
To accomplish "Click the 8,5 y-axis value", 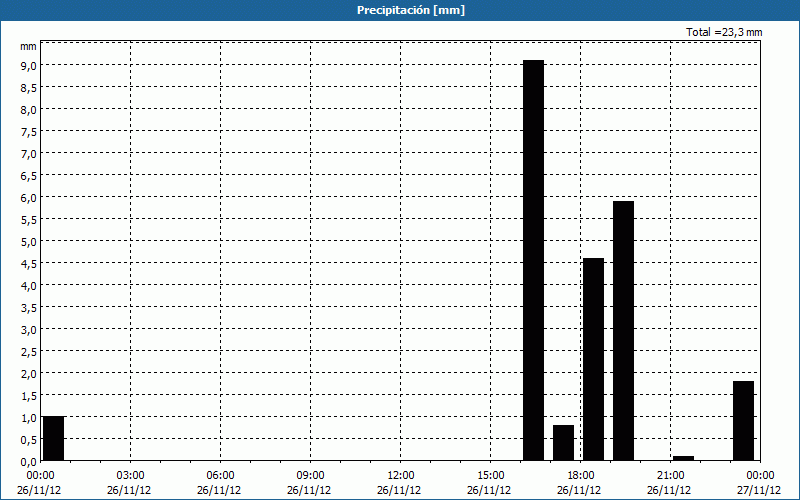I will (x=29, y=87).
